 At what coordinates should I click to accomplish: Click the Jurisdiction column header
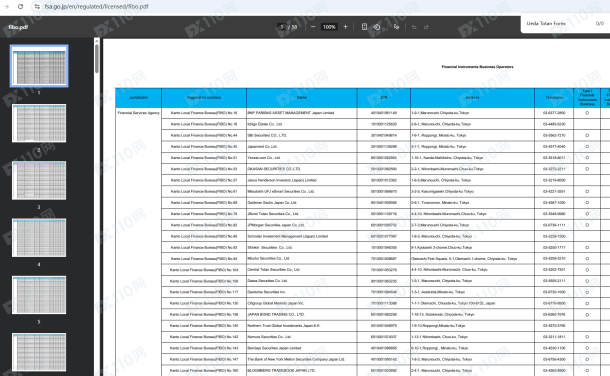tap(138, 98)
